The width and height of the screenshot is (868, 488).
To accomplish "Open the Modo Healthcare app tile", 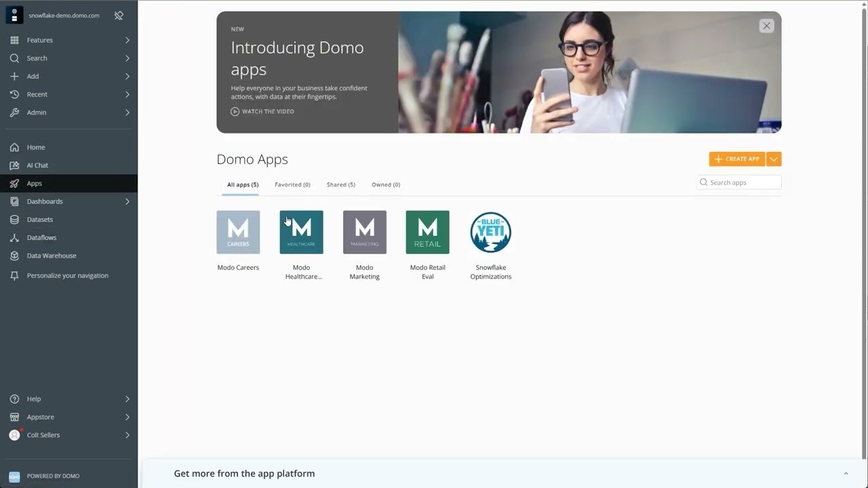I will [x=301, y=232].
